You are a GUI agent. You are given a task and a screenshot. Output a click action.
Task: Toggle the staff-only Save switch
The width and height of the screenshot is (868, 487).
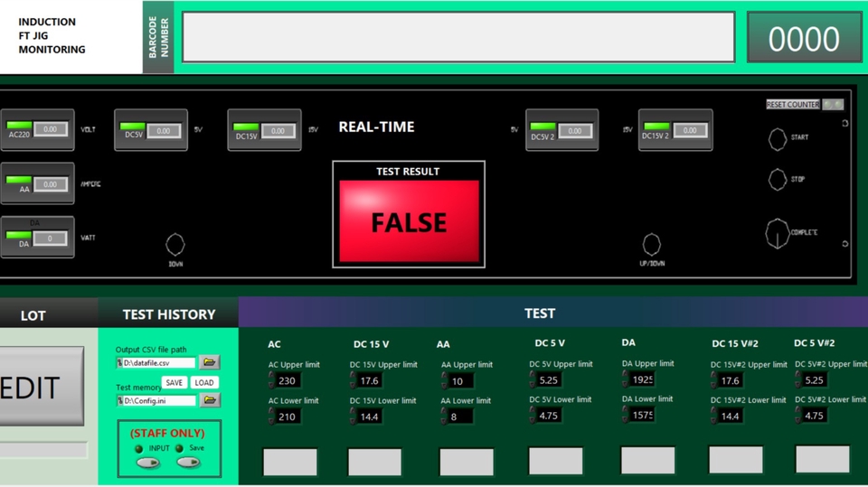[188, 462]
